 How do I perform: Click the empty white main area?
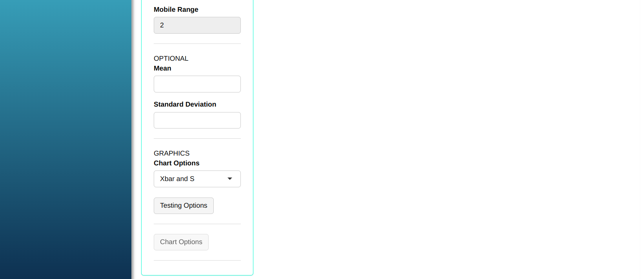pyautogui.click(x=447, y=139)
